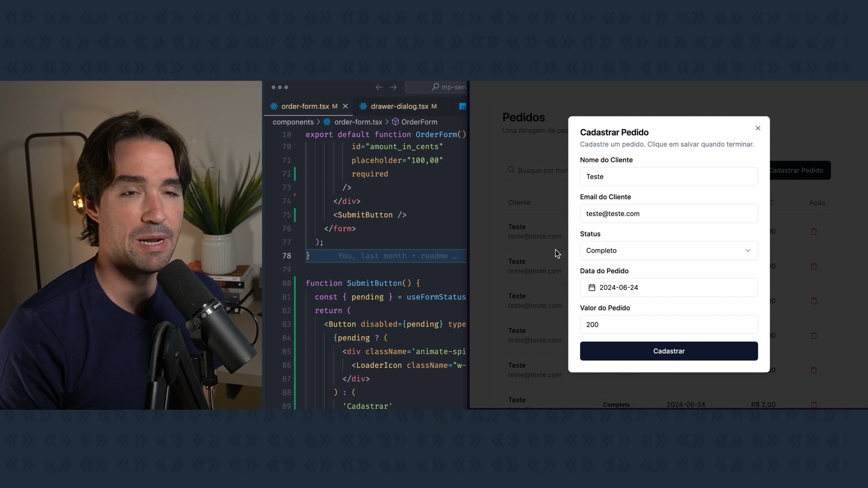Click the Nome do Cliente field
The height and width of the screenshot is (488, 868).
click(x=668, y=177)
